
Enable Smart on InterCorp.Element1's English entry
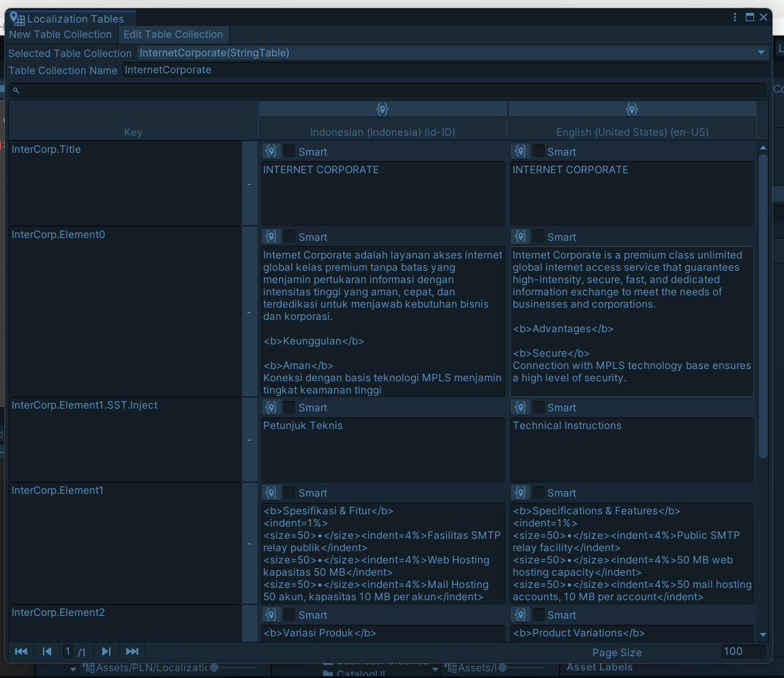click(x=539, y=492)
